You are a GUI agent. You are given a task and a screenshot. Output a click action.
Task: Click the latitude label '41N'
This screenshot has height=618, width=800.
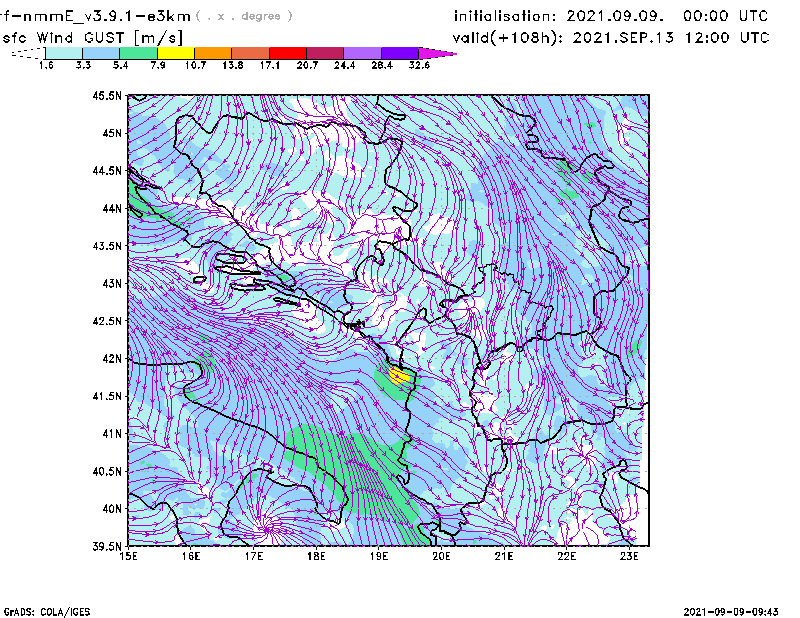click(x=112, y=434)
